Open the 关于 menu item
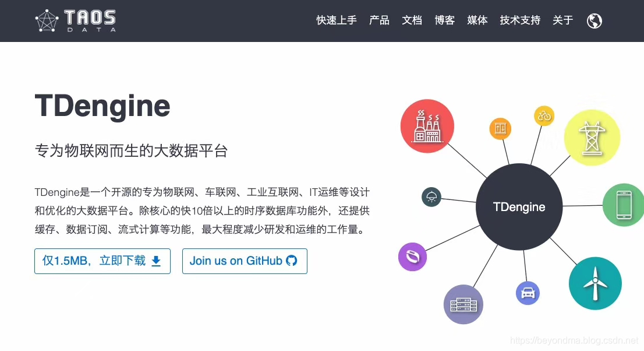Viewport: 644px width, 351px height. click(562, 20)
